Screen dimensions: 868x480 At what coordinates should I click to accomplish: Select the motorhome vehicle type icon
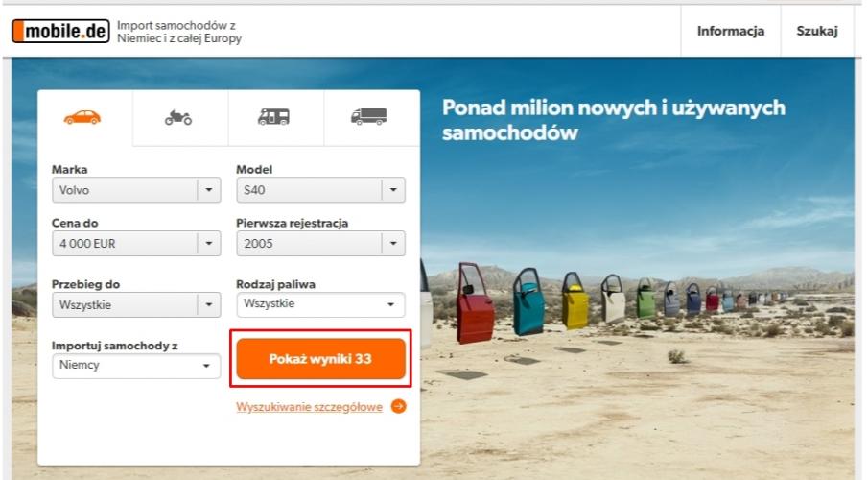(x=273, y=117)
